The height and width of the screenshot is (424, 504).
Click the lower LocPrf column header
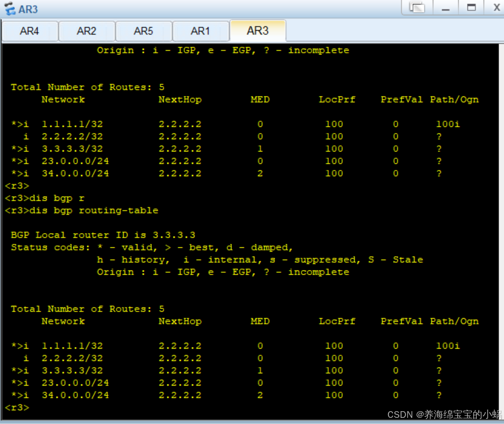pyautogui.click(x=337, y=321)
